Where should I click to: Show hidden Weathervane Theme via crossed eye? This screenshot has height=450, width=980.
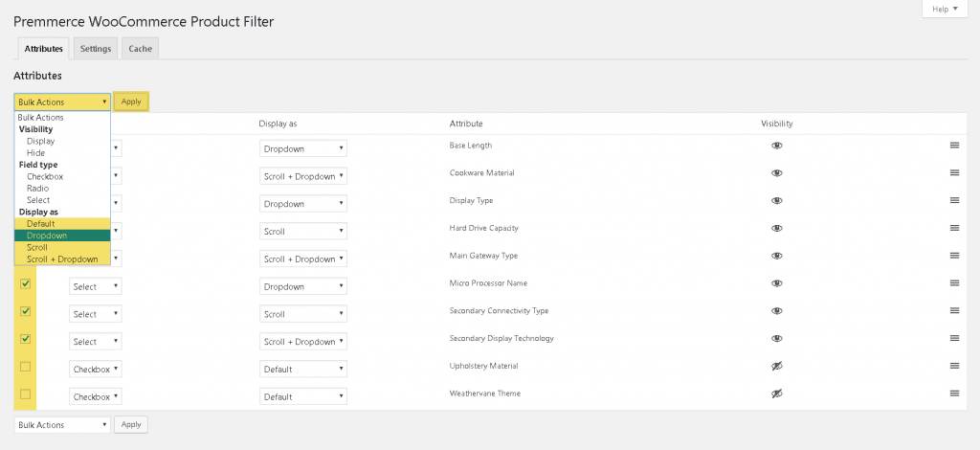click(x=777, y=394)
